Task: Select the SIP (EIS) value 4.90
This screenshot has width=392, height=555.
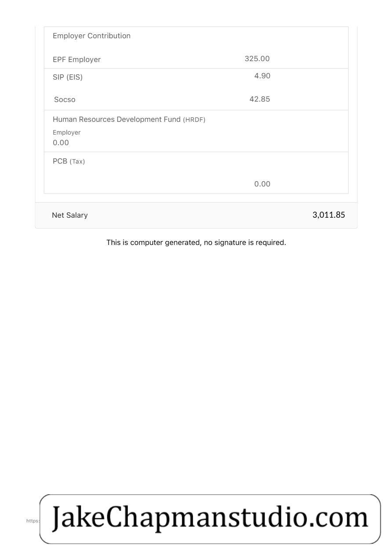Action: [x=262, y=76]
